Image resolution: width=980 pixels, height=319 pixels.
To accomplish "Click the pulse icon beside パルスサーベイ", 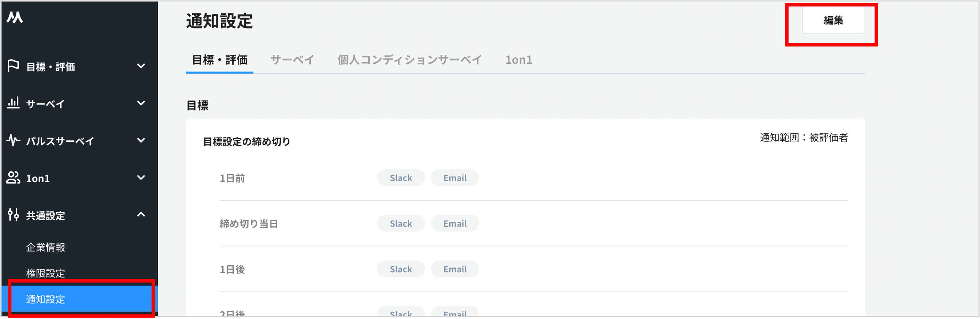I will (13, 140).
